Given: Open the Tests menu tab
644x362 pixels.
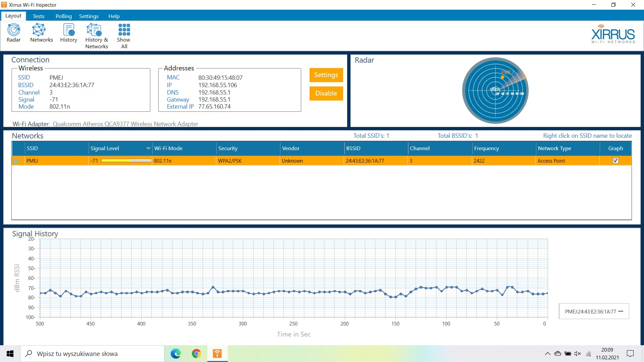Looking at the screenshot, I should tap(39, 16).
